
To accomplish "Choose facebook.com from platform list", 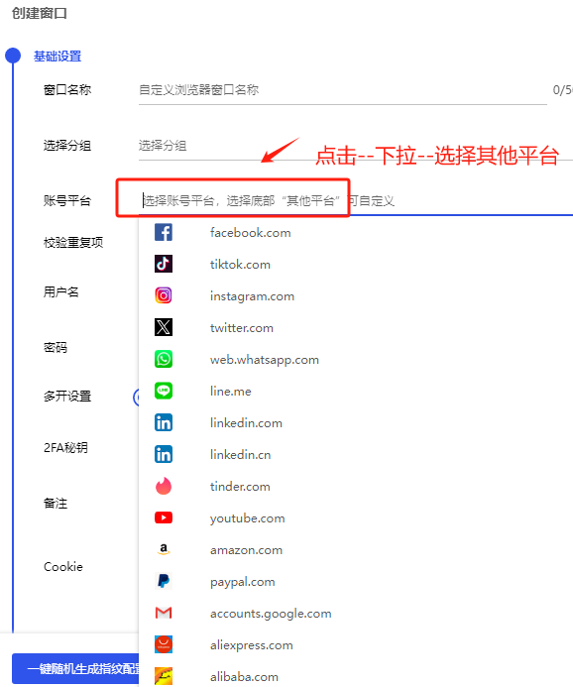I will (250, 233).
